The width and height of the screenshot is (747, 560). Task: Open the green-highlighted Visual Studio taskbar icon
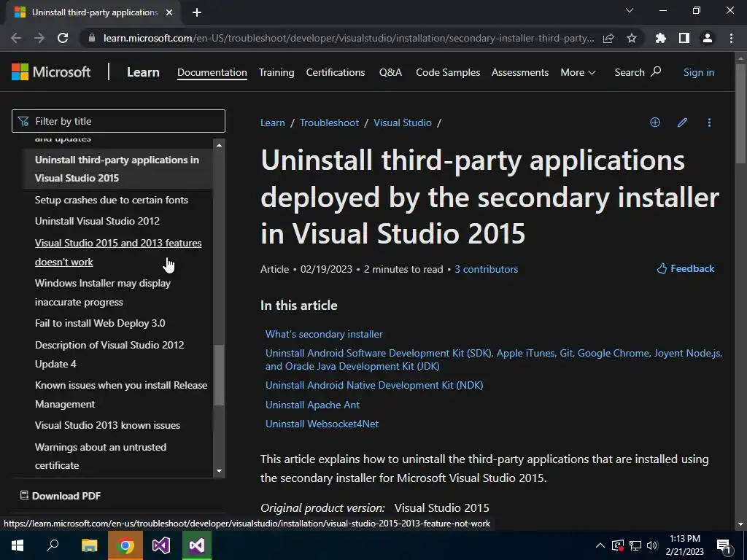197,545
